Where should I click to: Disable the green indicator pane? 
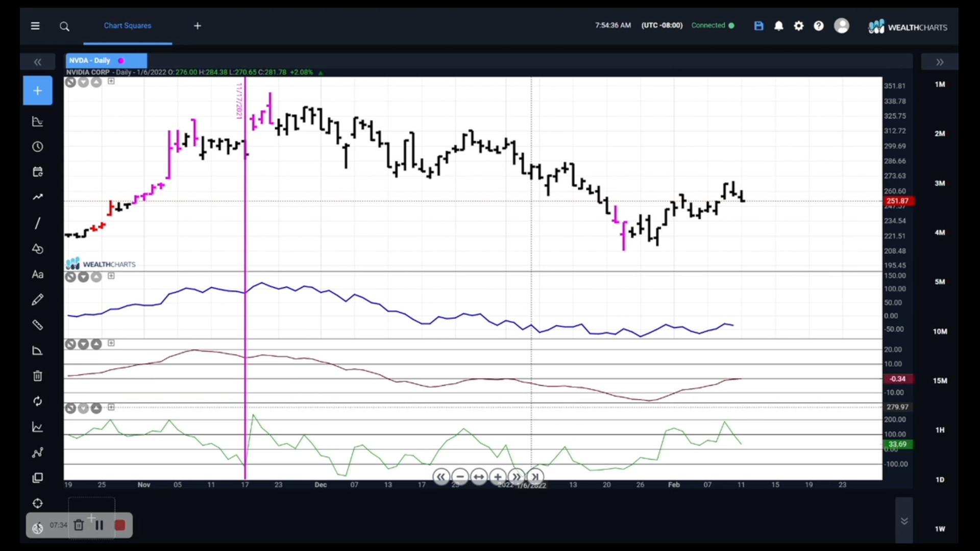(x=70, y=408)
